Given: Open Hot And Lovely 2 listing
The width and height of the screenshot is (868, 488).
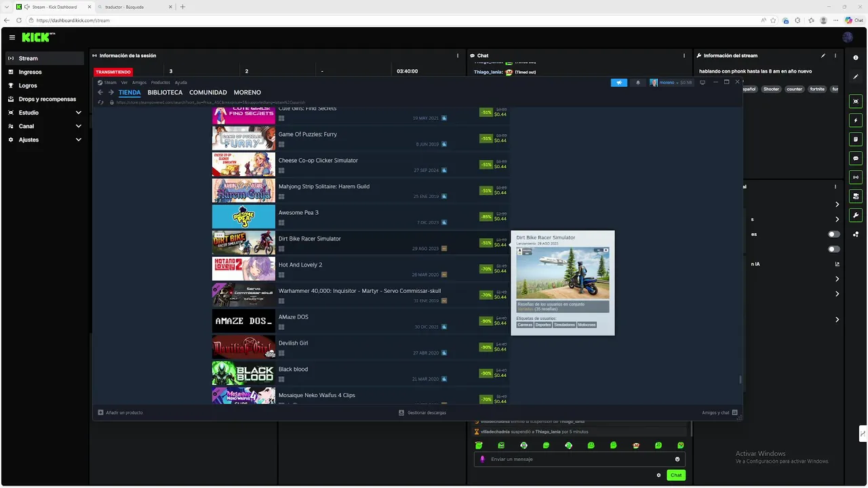Looking at the screenshot, I should tap(360, 269).
